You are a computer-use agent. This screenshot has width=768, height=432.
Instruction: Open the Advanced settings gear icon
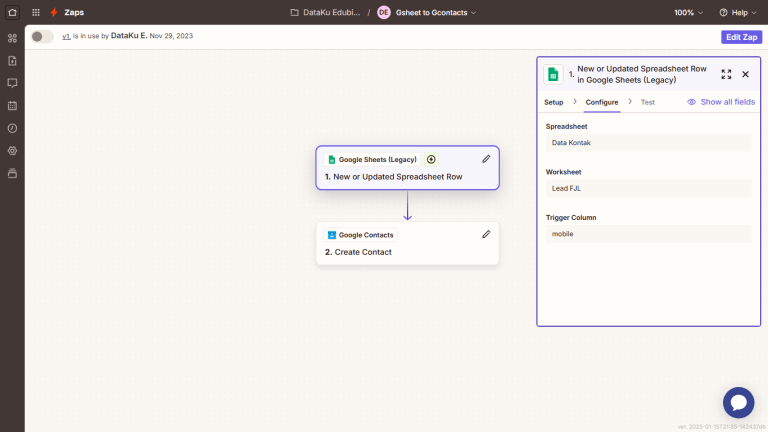coord(12,151)
